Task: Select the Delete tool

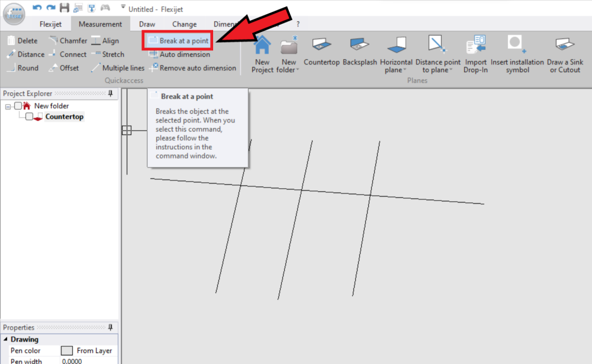Action: (x=22, y=40)
